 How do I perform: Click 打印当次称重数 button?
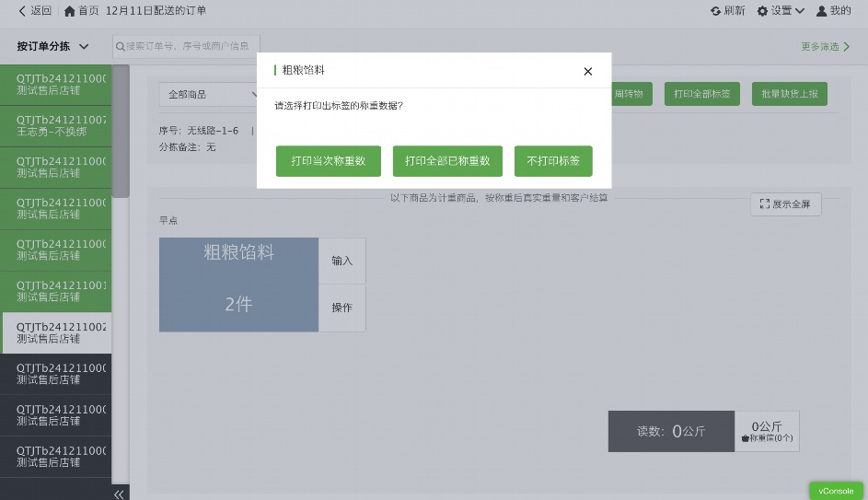click(329, 161)
